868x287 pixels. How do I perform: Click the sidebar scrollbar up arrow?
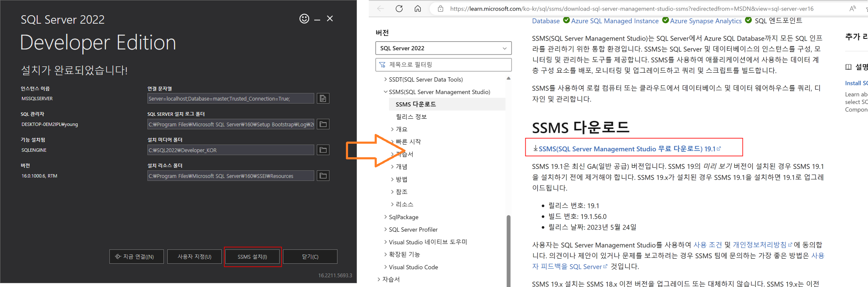click(x=509, y=79)
